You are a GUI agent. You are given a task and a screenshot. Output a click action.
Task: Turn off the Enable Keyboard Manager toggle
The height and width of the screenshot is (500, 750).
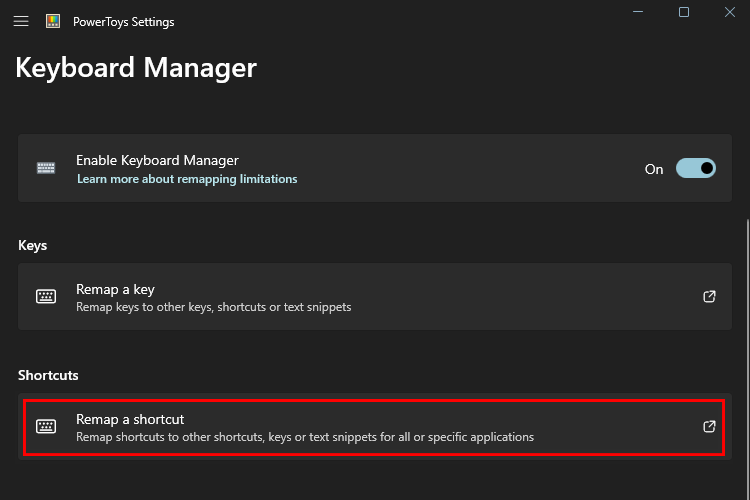point(695,168)
